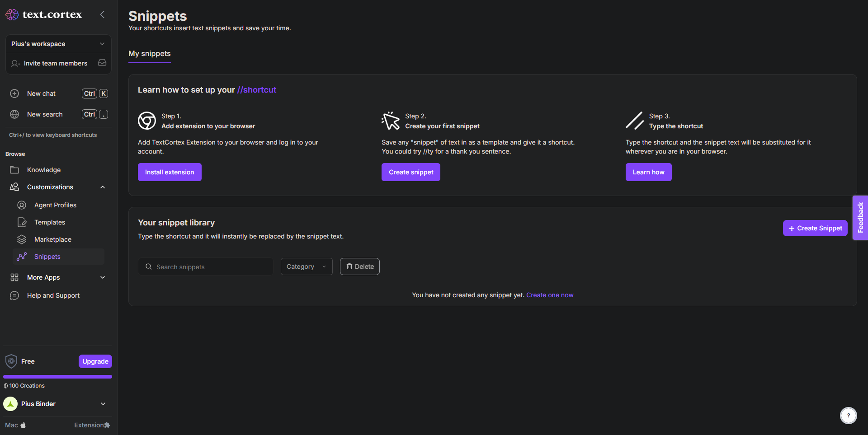Click the inbox icon beside Invite team members
This screenshot has width=868, height=435.
coord(102,63)
